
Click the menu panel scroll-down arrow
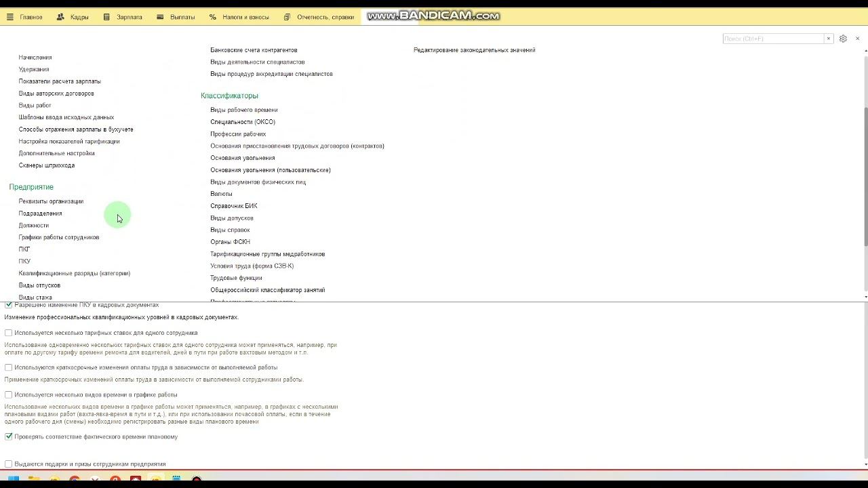865,297
